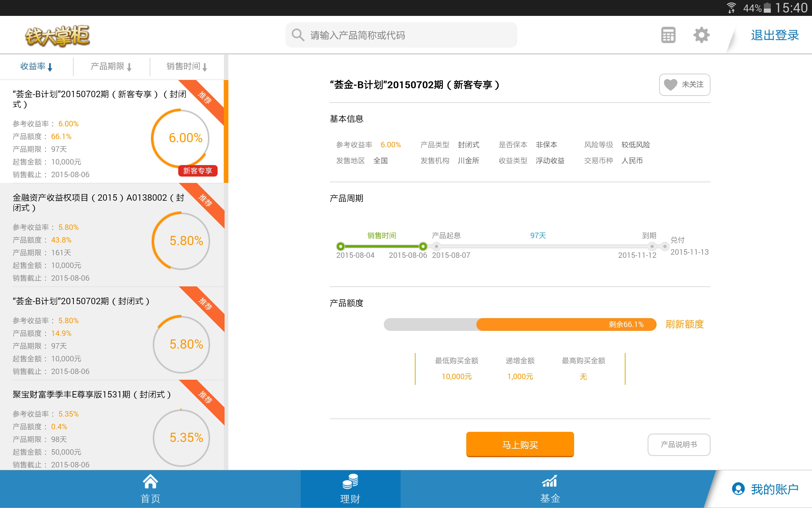The width and height of the screenshot is (812, 508).
Task: Click the coins stack icon
Action: 350,481
